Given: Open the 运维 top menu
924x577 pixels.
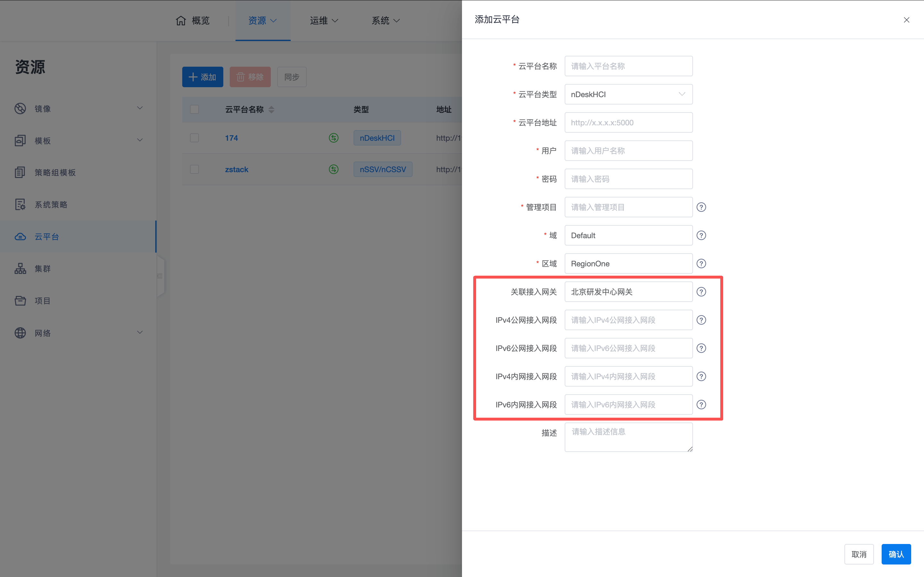Looking at the screenshot, I should [x=323, y=21].
